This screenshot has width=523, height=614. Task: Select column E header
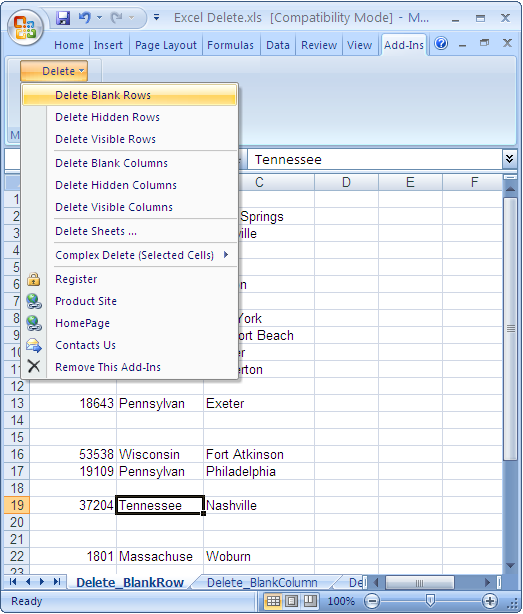(x=410, y=182)
